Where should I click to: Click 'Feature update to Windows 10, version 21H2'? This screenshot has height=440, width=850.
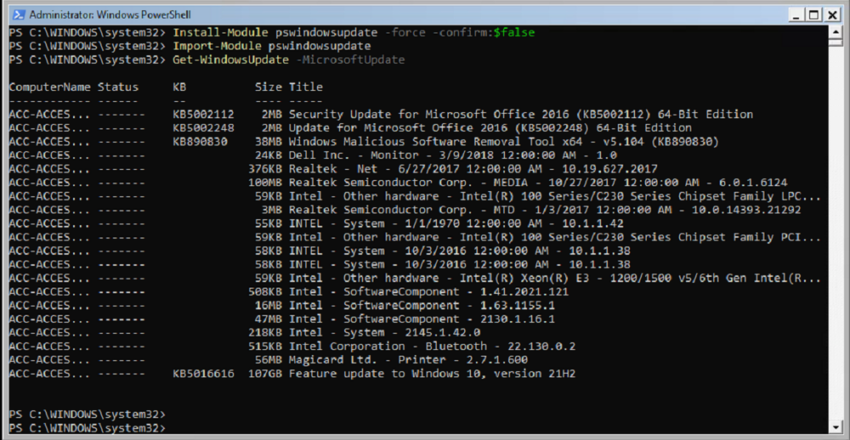432,373
